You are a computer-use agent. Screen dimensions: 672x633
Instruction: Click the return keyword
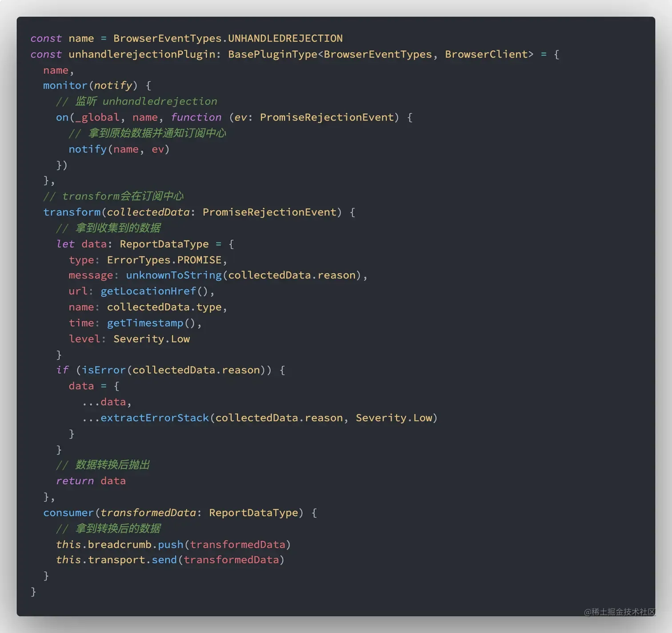pyautogui.click(x=75, y=481)
